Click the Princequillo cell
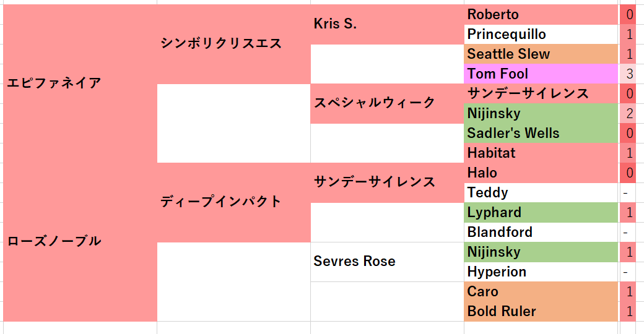This screenshot has height=334, width=644. (x=541, y=35)
